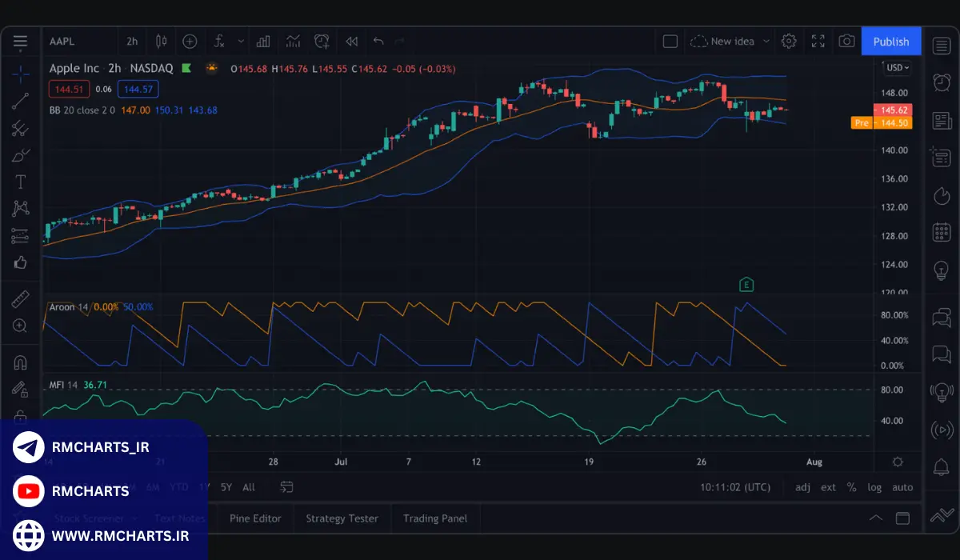Screen dimensions: 960x560
Task: Toggle auto scale on the price axis
Action: tap(902, 487)
